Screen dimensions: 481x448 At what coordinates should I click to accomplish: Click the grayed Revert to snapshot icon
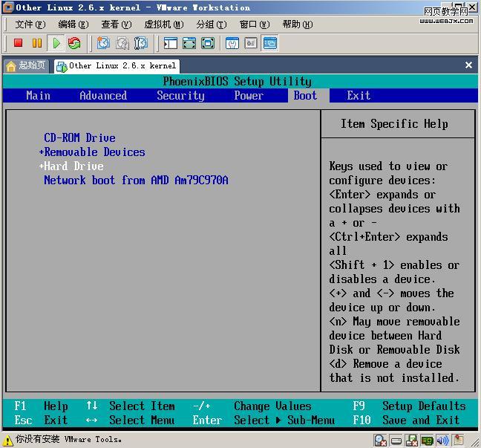coord(122,43)
